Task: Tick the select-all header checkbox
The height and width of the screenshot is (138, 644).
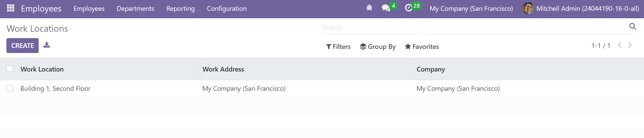Action: click(10, 69)
